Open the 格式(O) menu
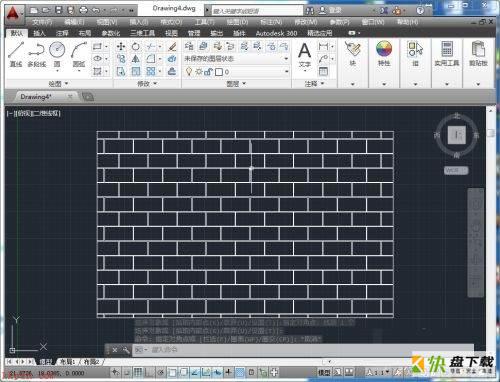Viewport: 500px width, 382px height. [x=171, y=22]
